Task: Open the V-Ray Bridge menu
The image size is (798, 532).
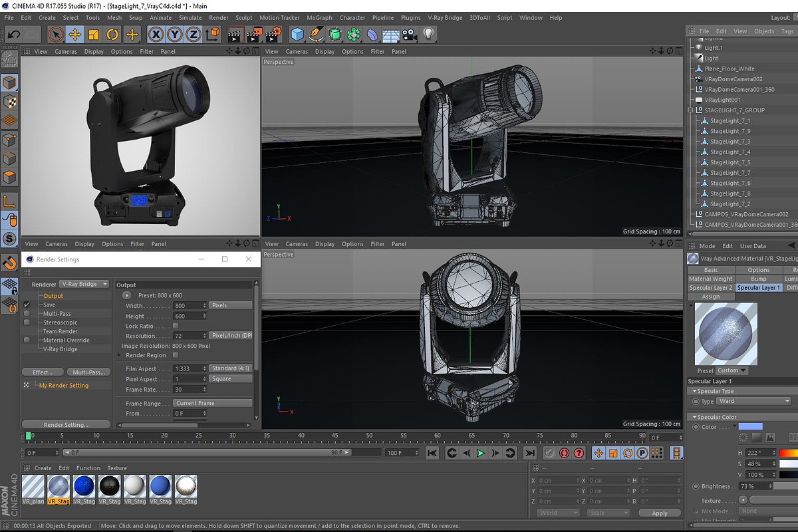Action: [x=445, y=18]
